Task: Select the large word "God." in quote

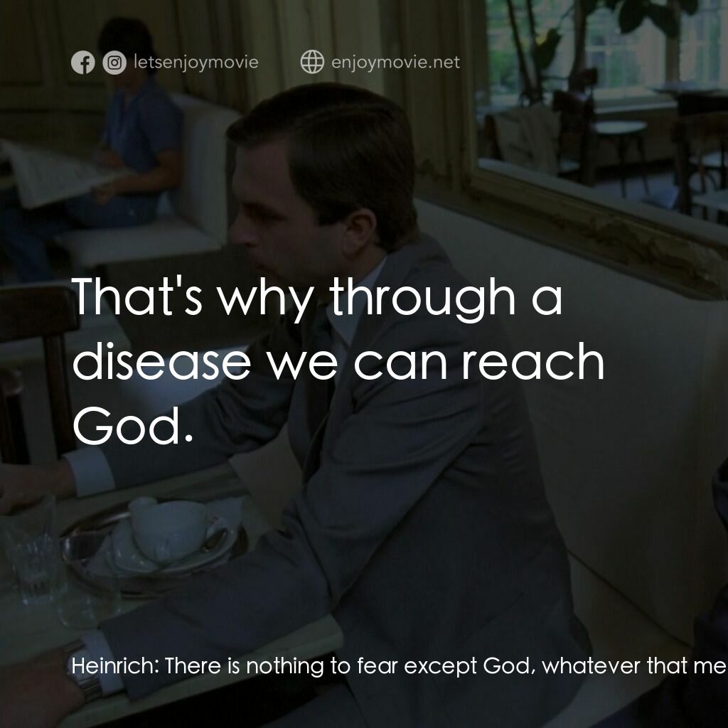Action: pos(133,427)
